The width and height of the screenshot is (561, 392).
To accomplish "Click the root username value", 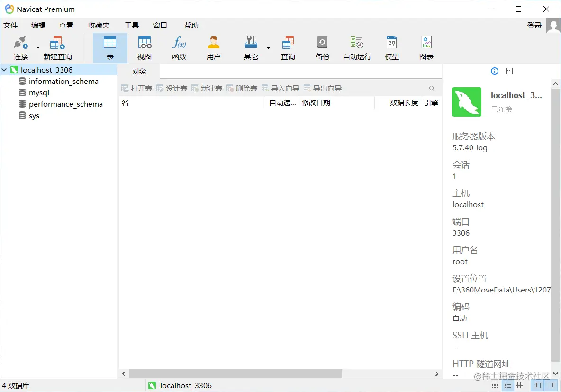I will pyautogui.click(x=460, y=262).
